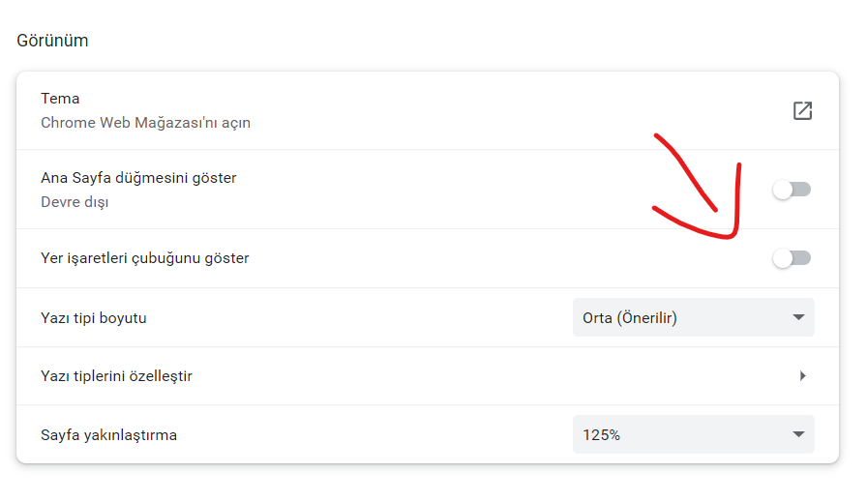Click the "Yazı tipi boyutu" label
This screenshot has width=868, height=502.
[94, 317]
